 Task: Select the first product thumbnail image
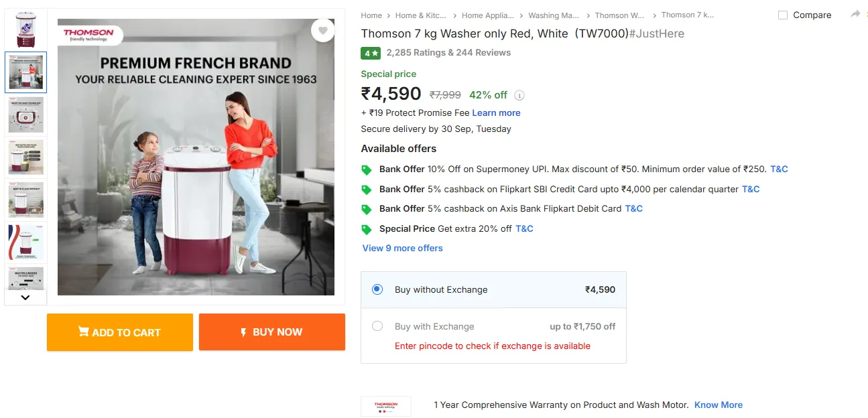[x=25, y=29]
